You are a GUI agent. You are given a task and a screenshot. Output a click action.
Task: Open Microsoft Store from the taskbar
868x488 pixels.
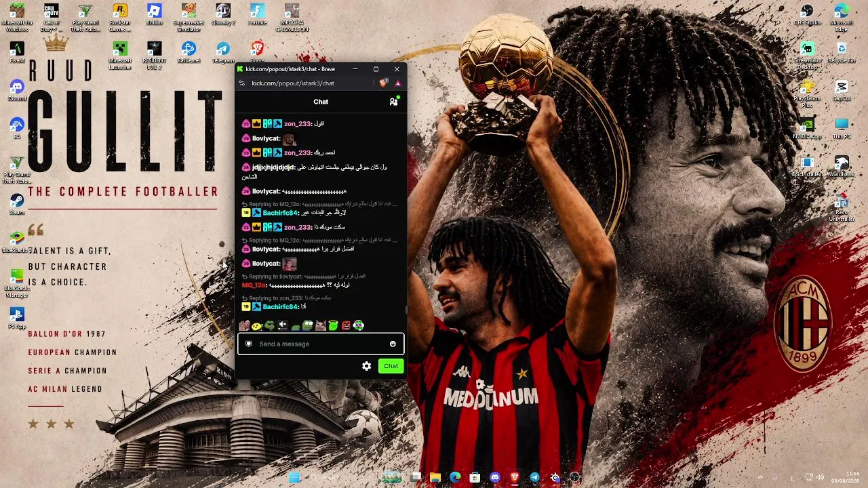475,477
